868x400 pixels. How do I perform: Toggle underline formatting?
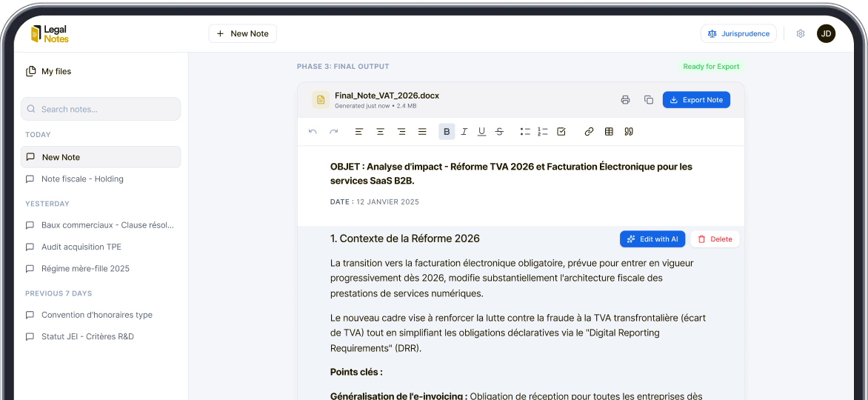coord(481,132)
